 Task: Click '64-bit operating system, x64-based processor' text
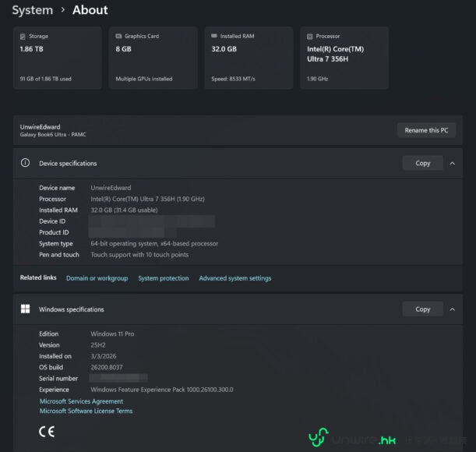click(154, 244)
